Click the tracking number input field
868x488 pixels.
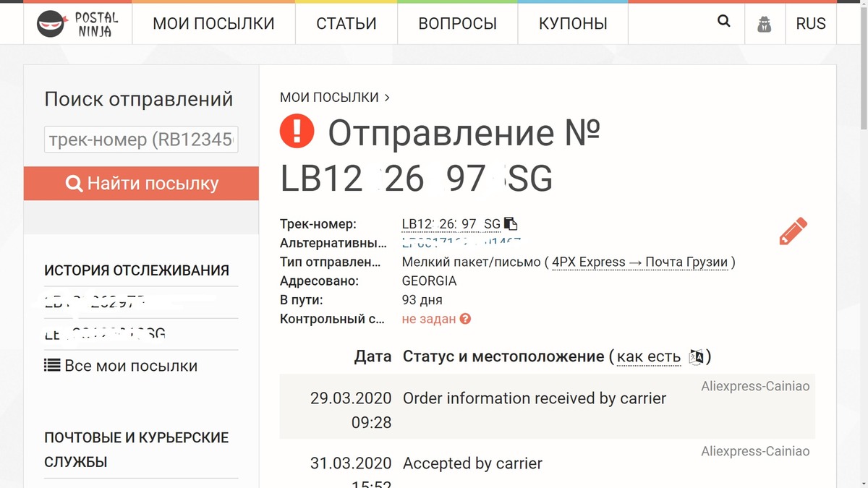[x=142, y=140]
